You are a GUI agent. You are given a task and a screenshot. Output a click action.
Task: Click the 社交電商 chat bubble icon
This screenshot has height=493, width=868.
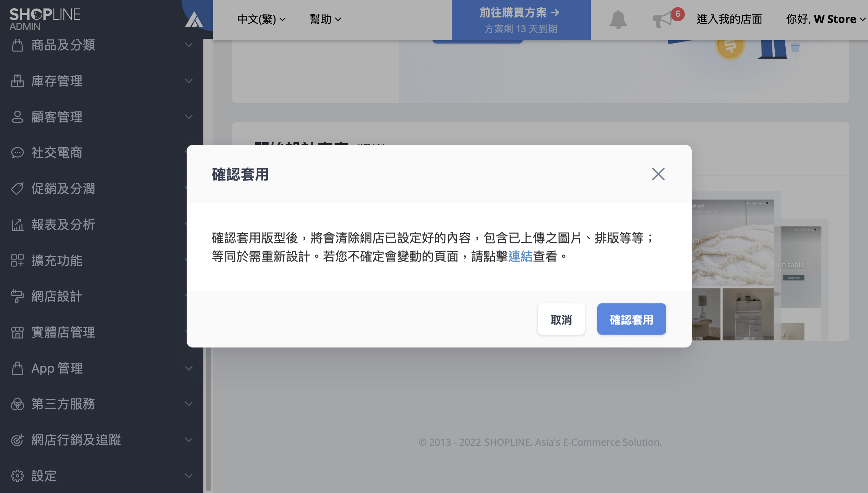coord(17,153)
